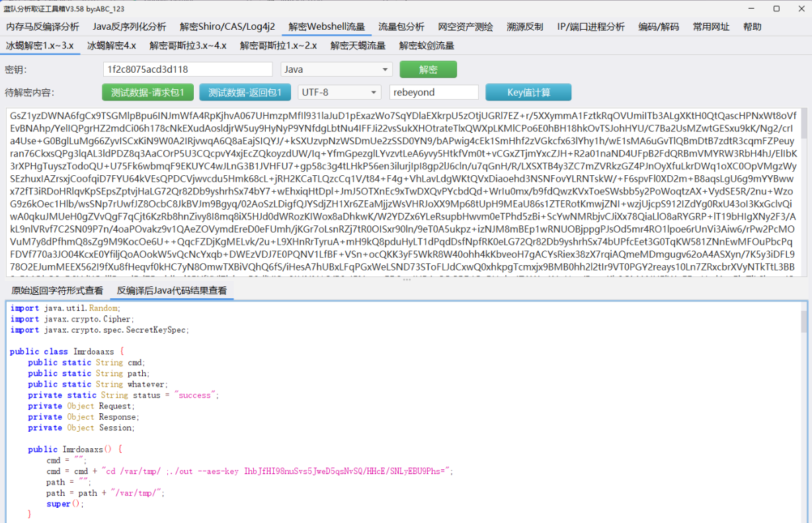The width and height of the screenshot is (812, 523).
Task: Click the 'private static String status' line
Action: (123, 395)
